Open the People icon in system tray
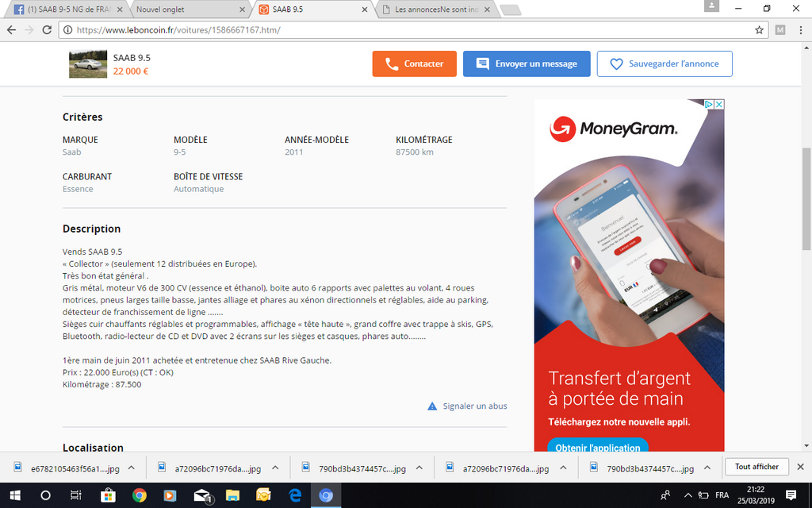812x508 pixels. pos(666,495)
